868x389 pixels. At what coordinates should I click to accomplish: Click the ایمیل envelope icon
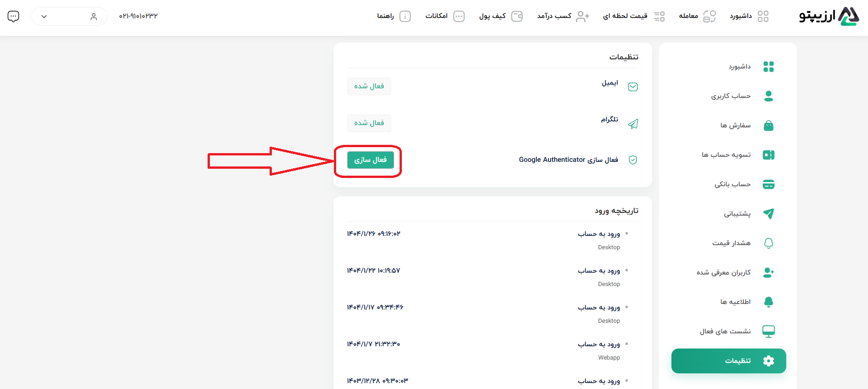(x=633, y=87)
